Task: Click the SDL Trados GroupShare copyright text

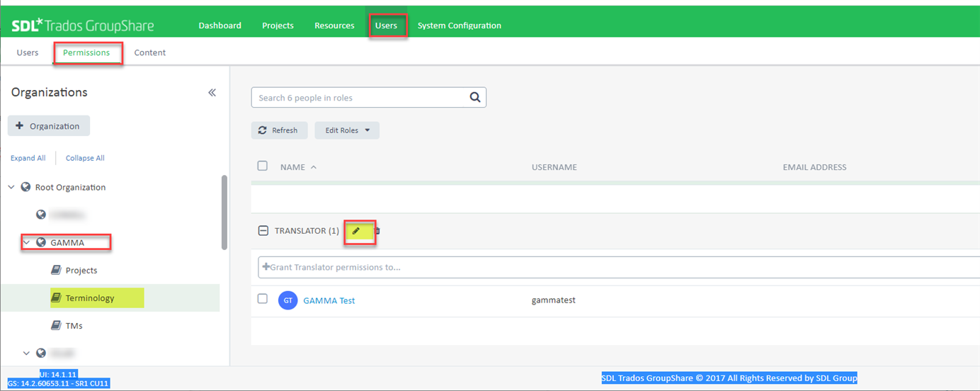Action: pyautogui.click(x=729, y=378)
